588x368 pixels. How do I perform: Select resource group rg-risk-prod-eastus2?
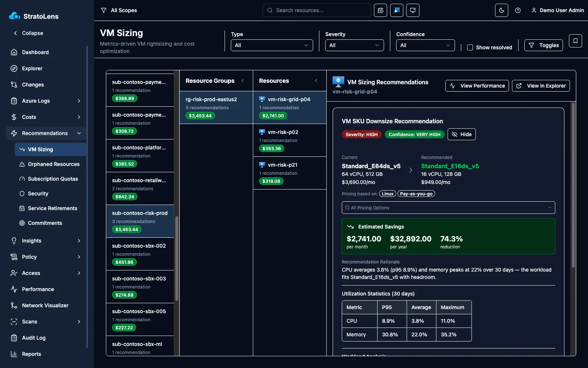point(216,107)
